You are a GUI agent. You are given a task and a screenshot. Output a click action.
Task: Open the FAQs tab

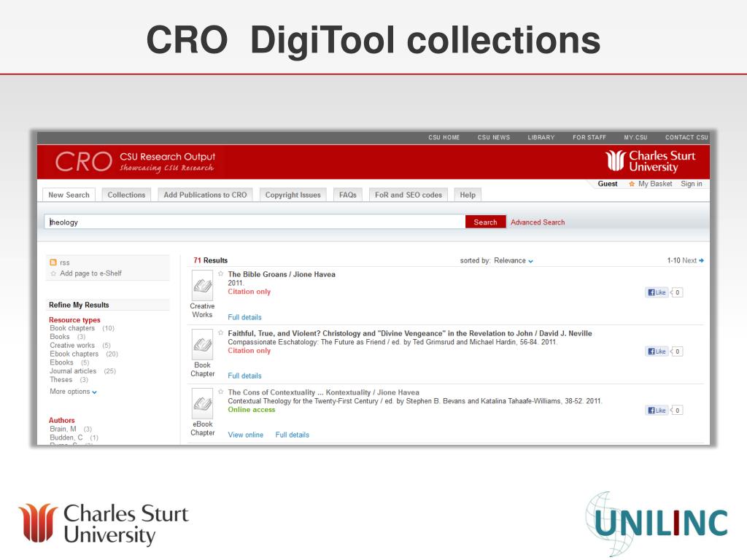pos(348,195)
